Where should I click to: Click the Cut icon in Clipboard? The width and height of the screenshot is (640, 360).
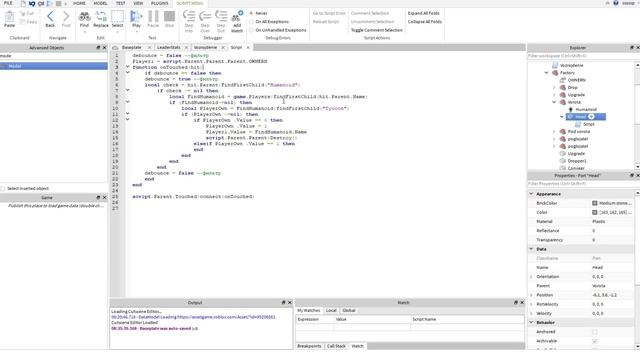pyautogui.click(x=23, y=13)
